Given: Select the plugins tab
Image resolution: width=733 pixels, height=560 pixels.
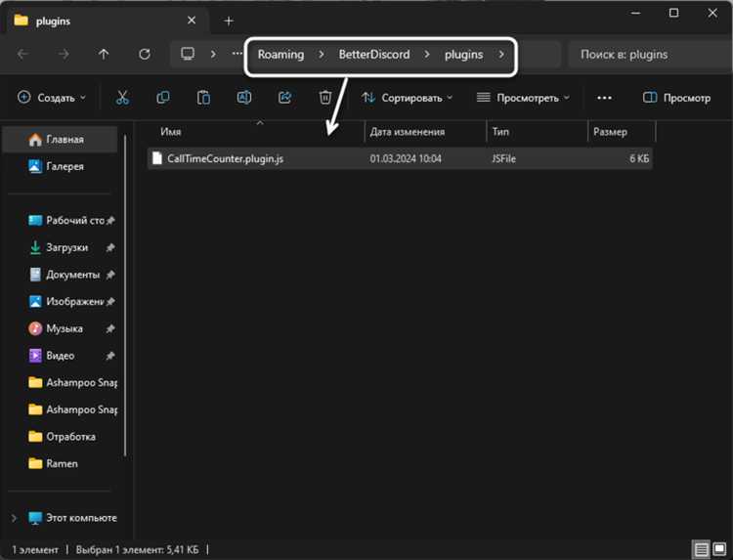Looking at the screenshot, I should pos(106,21).
